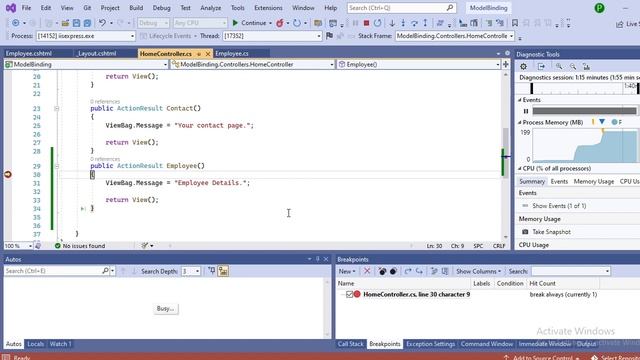Toggle pin on HomeController.cs tab

pyautogui.click(x=199, y=54)
